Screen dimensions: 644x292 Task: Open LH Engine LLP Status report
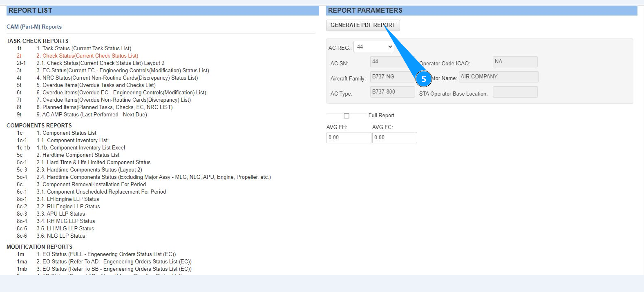pyautogui.click(x=68, y=199)
